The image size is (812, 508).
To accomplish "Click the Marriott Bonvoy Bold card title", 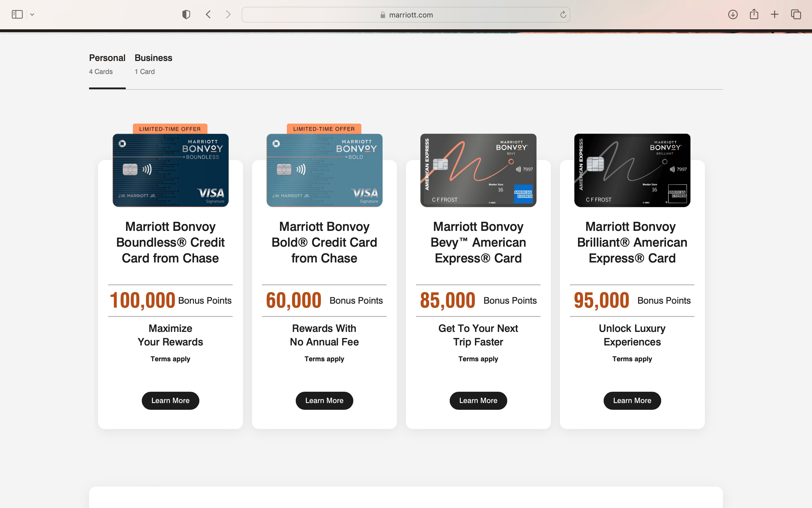I will tap(324, 242).
